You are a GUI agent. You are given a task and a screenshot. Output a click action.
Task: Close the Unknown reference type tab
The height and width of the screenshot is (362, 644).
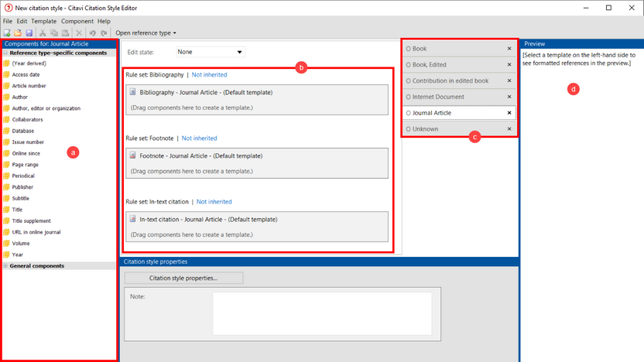[x=509, y=129]
